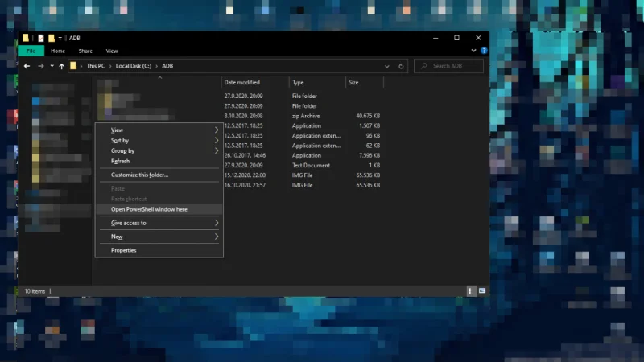Image resolution: width=644 pixels, height=362 pixels.
Task: Switch to the Home ribbon tab
Action: click(x=58, y=51)
